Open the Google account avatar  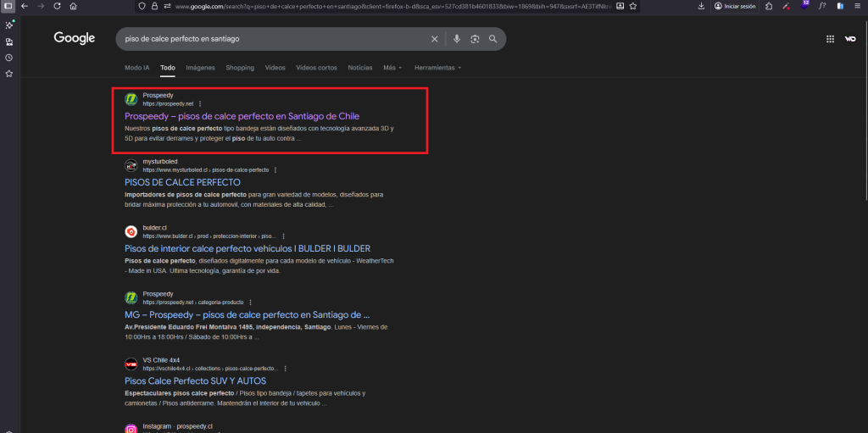click(x=850, y=39)
